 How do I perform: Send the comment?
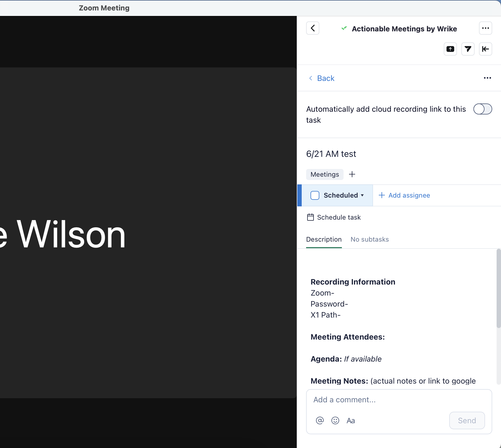click(467, 420)
